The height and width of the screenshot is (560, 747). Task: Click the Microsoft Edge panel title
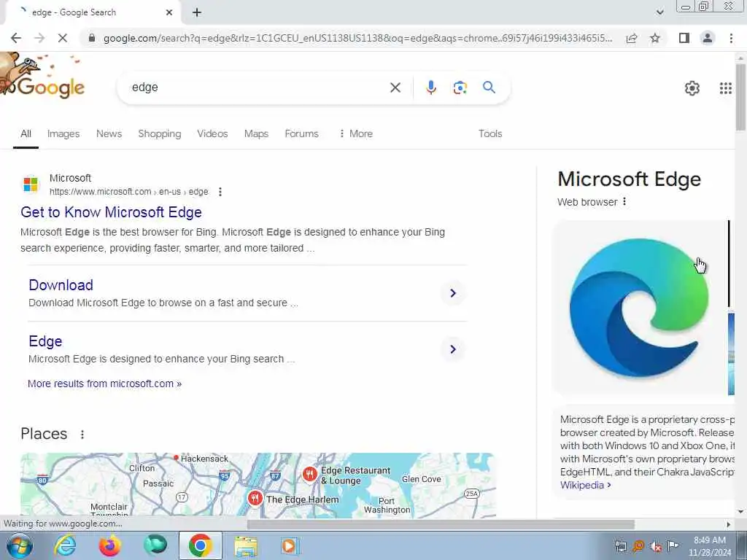630,179
